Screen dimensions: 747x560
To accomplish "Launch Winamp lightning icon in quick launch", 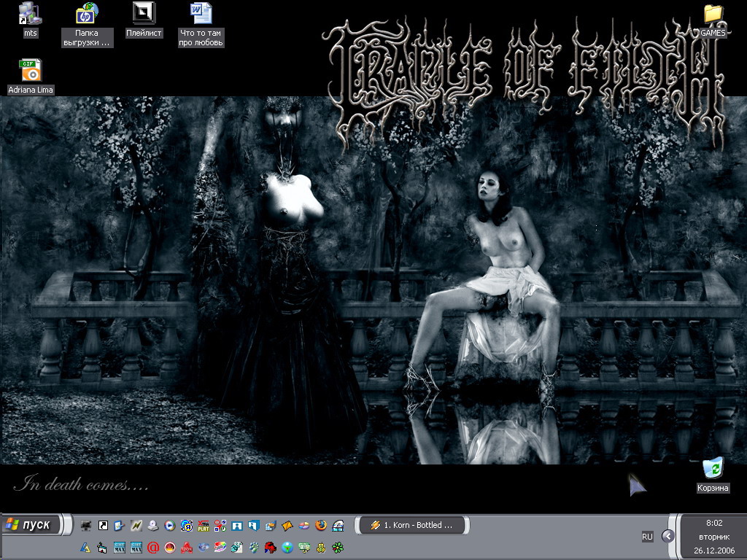I will (136, 525).
